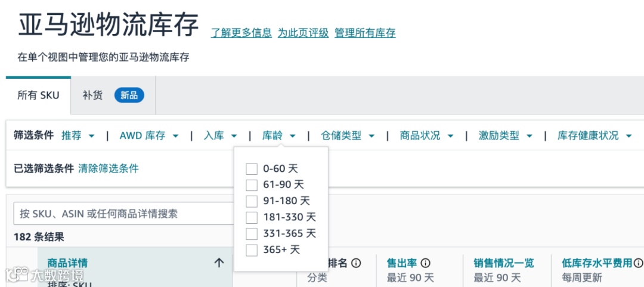The width and height of the screenshot is (644, 287).
Task: Click the 售出率 column header
Action: pos(402,263)
